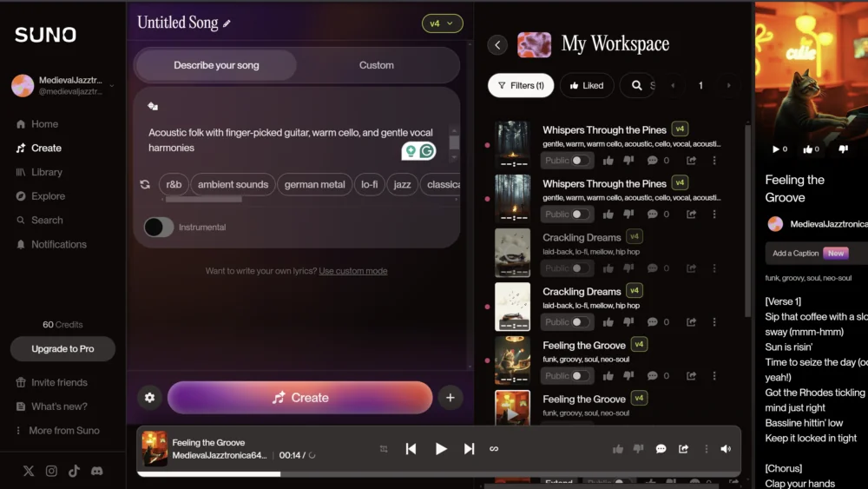Click the loop icon in player bar
This screenshot has height=489, width=868.
coord(494,449)
